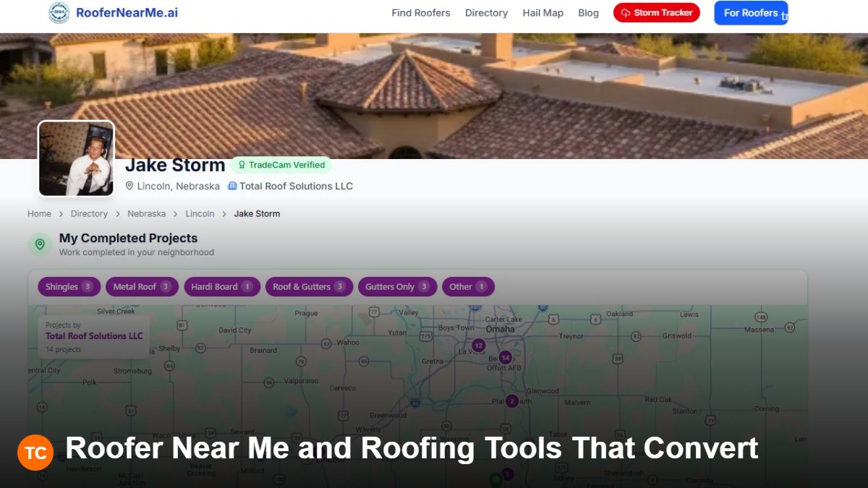The height and width of the screenshot is (488, 868).
Task: Toggle the Shingles project filter
Action: click(69, 287)
